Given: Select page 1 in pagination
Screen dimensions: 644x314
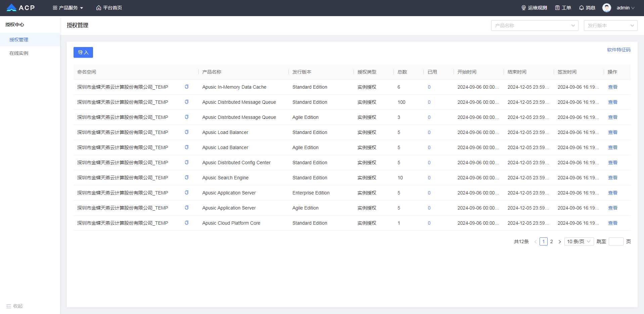Looking at the screenshot, I should (x=544, y=241).
